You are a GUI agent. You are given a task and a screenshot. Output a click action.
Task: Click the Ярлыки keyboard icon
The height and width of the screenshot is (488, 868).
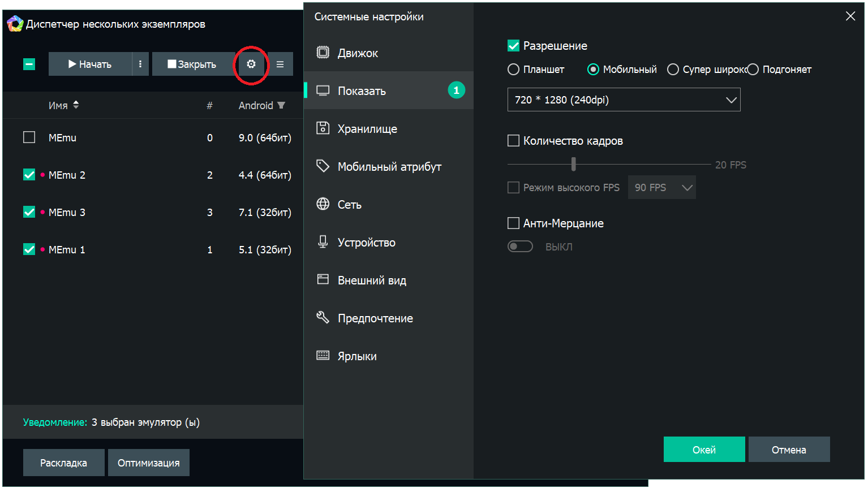(323, 355)
